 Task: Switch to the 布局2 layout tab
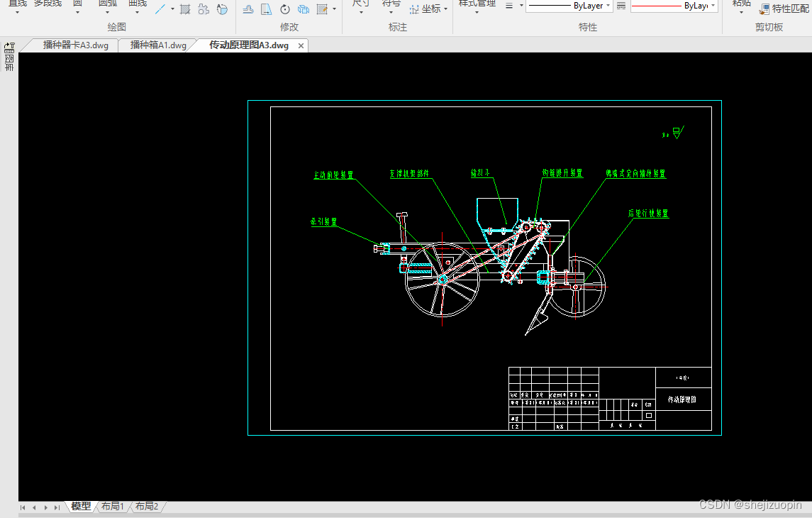coord(147,506)
